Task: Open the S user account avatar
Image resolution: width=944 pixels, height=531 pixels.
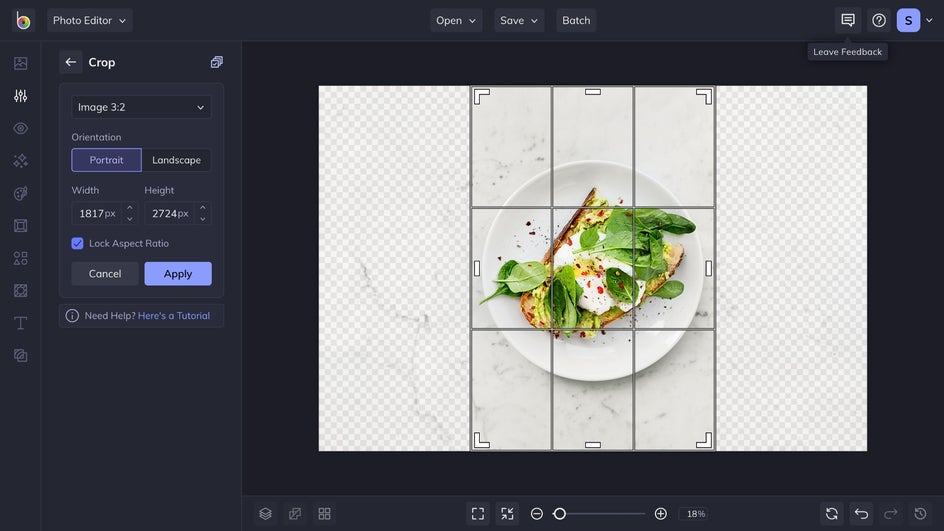Action: pos(908,20)
